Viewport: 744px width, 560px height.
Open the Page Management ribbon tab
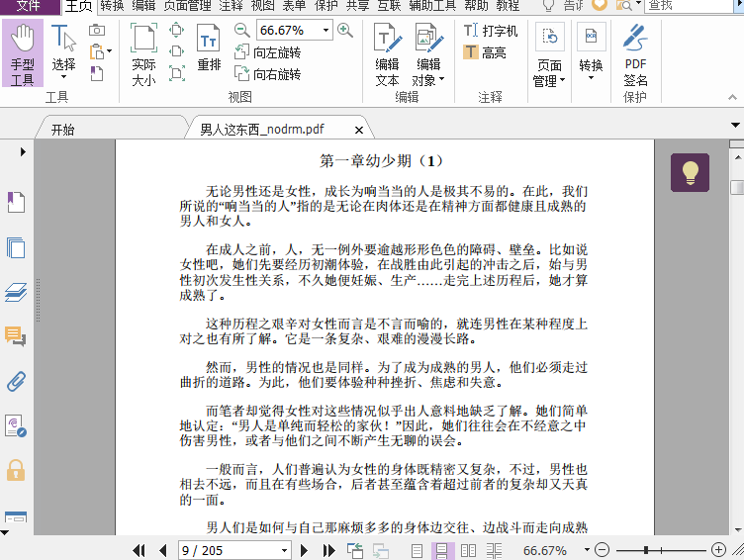point(187,6)
